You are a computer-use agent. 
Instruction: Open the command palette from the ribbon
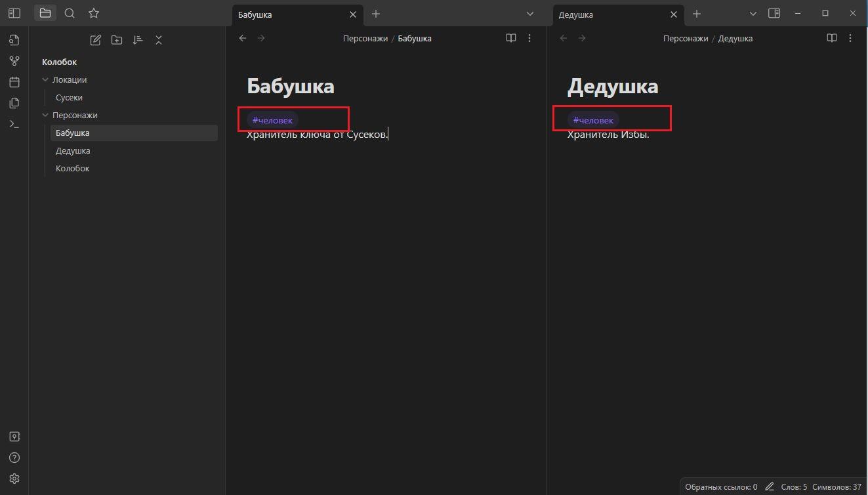click(x=14, y=124)
